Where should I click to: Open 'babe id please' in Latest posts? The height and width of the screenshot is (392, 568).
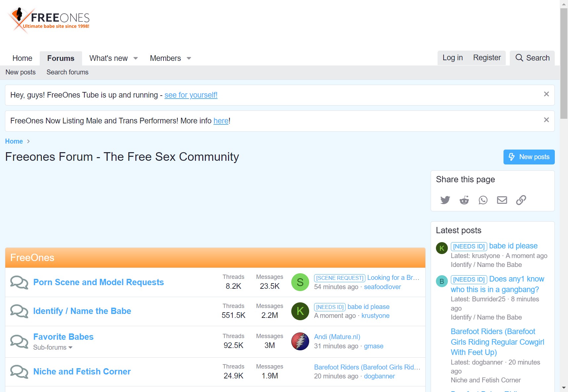[x=513, y=246]
